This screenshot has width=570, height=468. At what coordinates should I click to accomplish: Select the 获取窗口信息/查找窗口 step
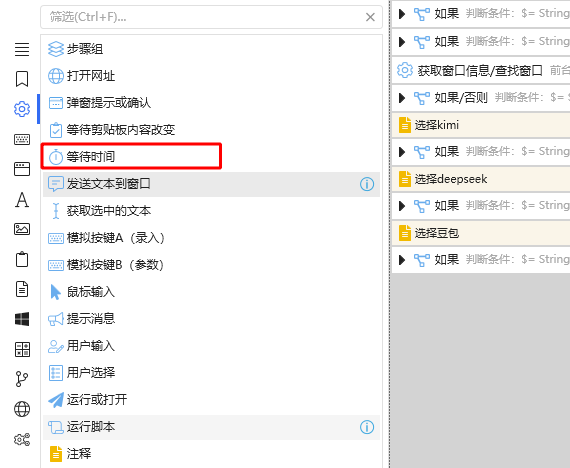(481, 70)
